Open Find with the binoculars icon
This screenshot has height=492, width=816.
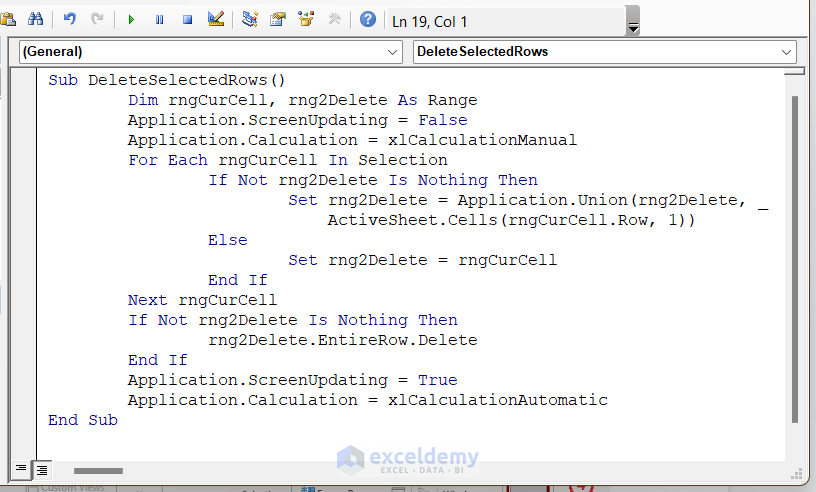point(35,20)
